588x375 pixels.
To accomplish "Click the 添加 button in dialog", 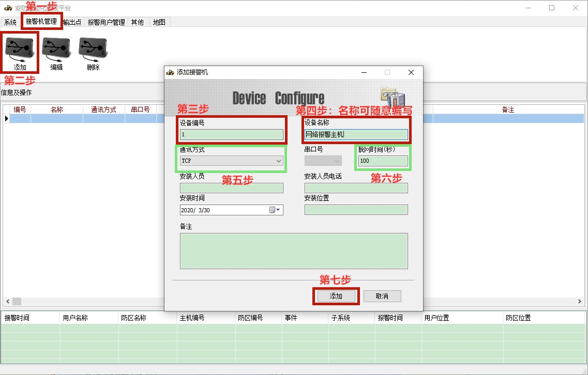I will coord(336,296).
